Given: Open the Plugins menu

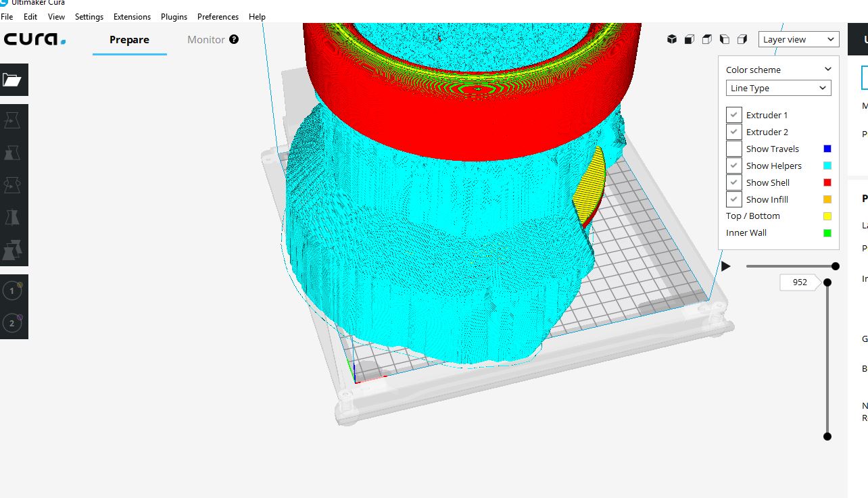Looking at the screenshot, I should pos(174,16).
